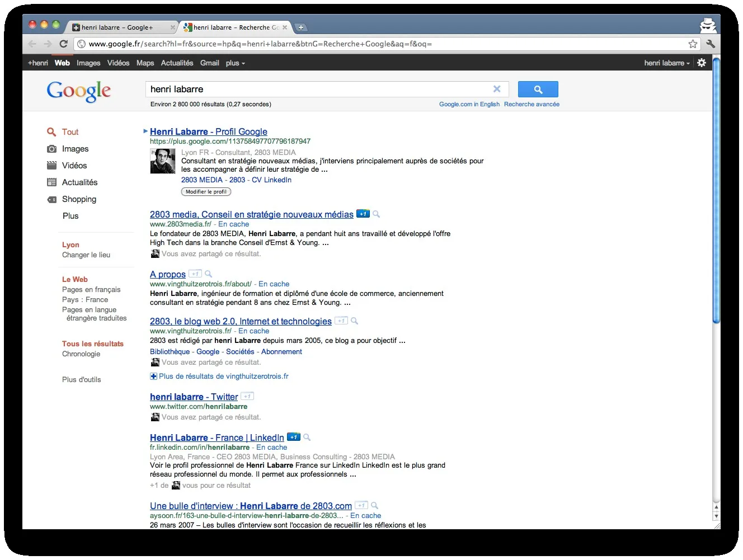Switch to the henri labarre - Google+ tab

[x=122, y=27]
